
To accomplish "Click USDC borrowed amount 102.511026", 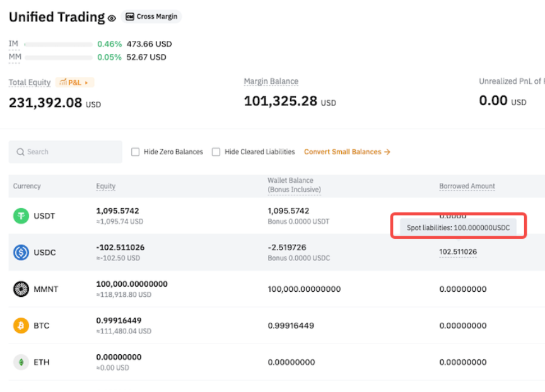I will pos(458,252).
